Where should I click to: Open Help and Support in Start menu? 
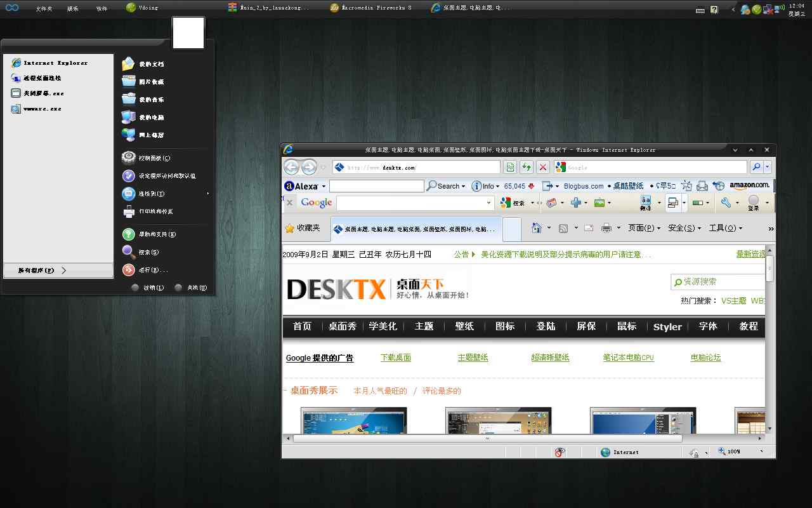coord(149,234)
